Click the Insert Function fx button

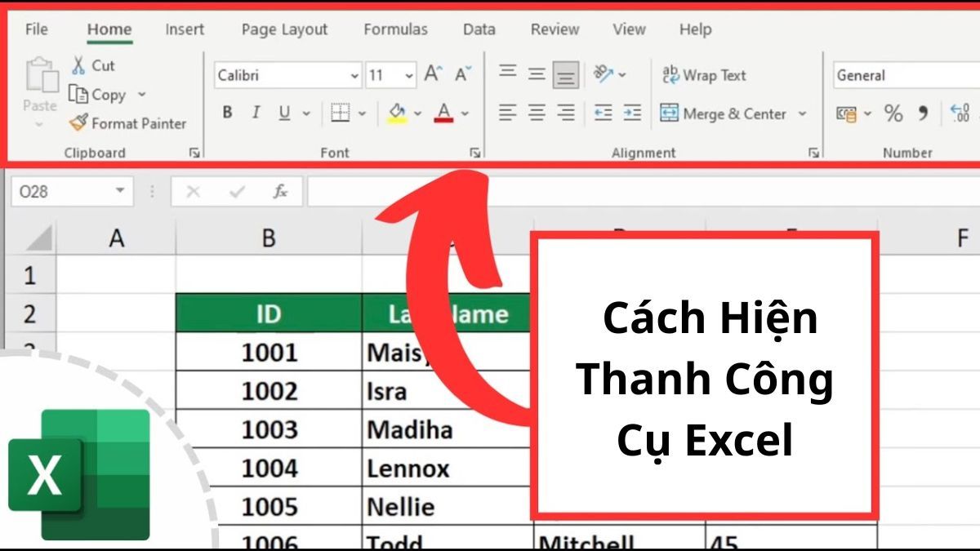tap(280, 192)
